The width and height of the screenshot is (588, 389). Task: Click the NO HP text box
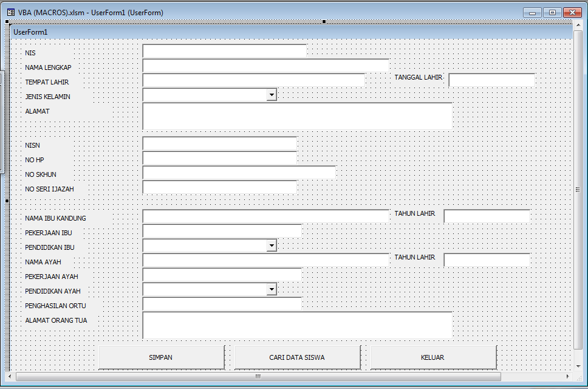(x=219, y=158)
